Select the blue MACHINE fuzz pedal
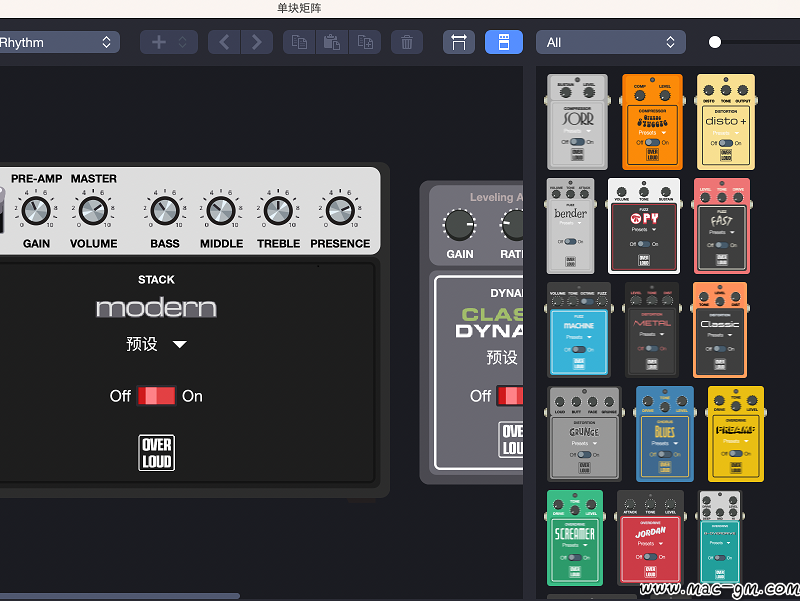 click(x=579, y=330)
